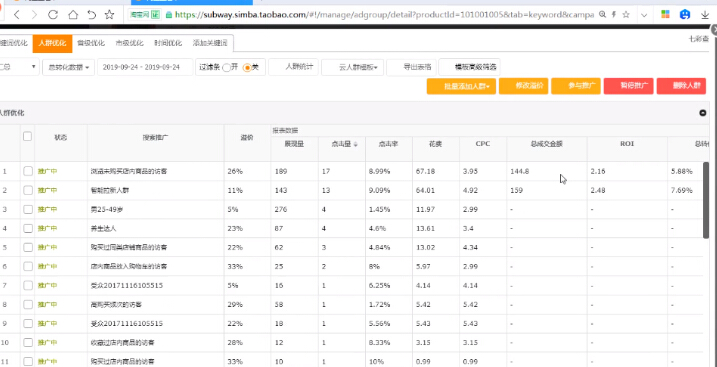The image size is (717, 367).
Task: Open the 时间优化 tab
Action: [x=168, y=43]
